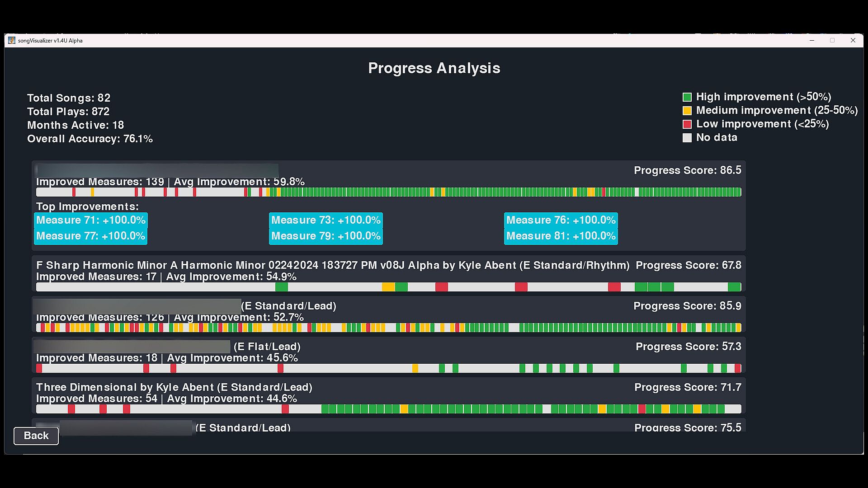
Task: Click the measure bar of Three Dimensional song
Action: (389, 409)
